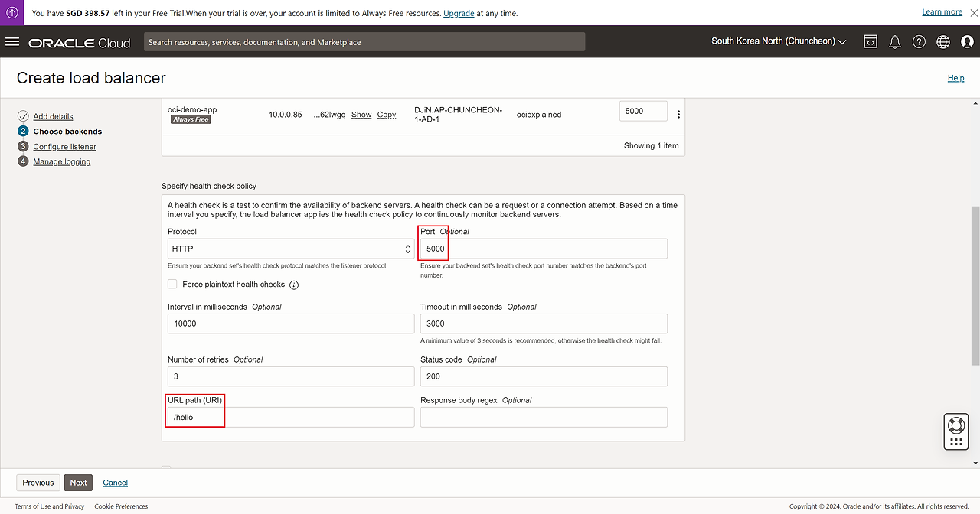980x514 pixels.
Task: Copy the backend instance OCID
Action: (x=387, y=115)
